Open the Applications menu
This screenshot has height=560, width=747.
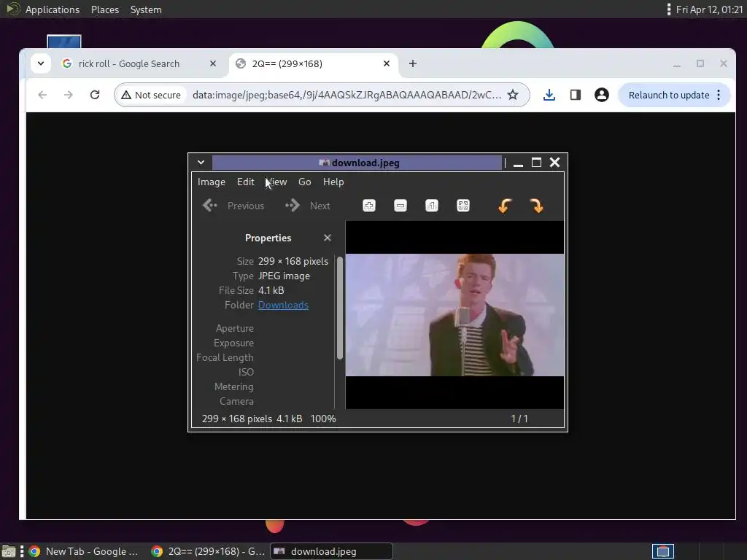click(x=53, y=9)
